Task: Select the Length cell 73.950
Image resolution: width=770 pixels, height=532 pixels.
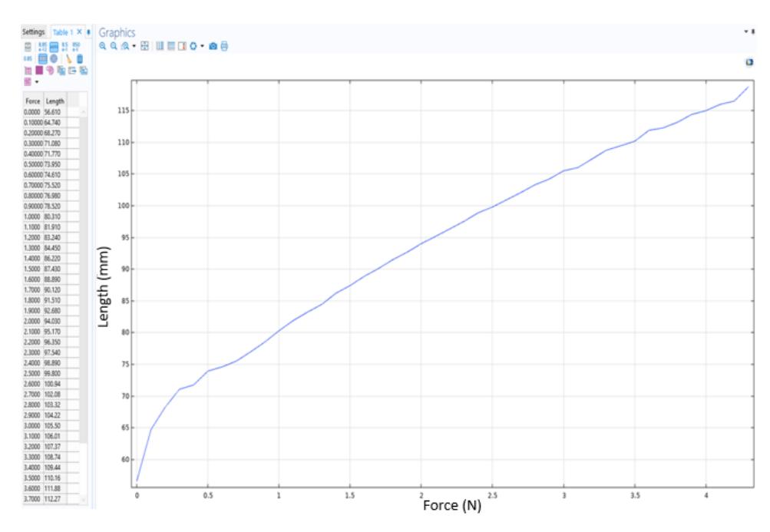Action: [55, 164]
